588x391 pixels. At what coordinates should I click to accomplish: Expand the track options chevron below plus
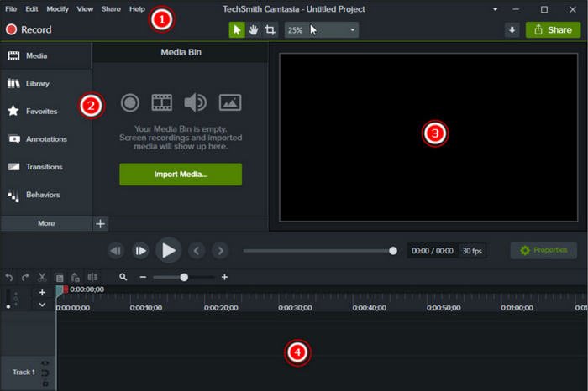click(x=42, y=305)
